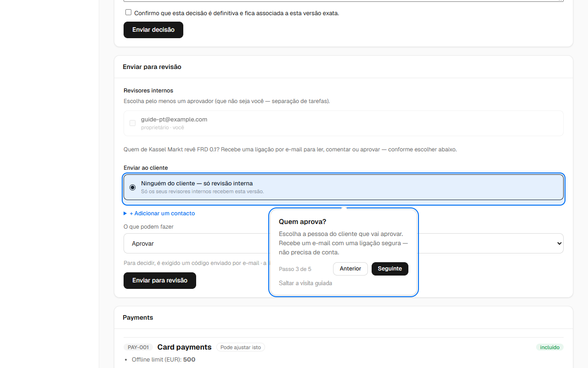Click the text area's bottom edge at top
The height and width of the screenshot is (368, 588).
(x=344, y=1)
